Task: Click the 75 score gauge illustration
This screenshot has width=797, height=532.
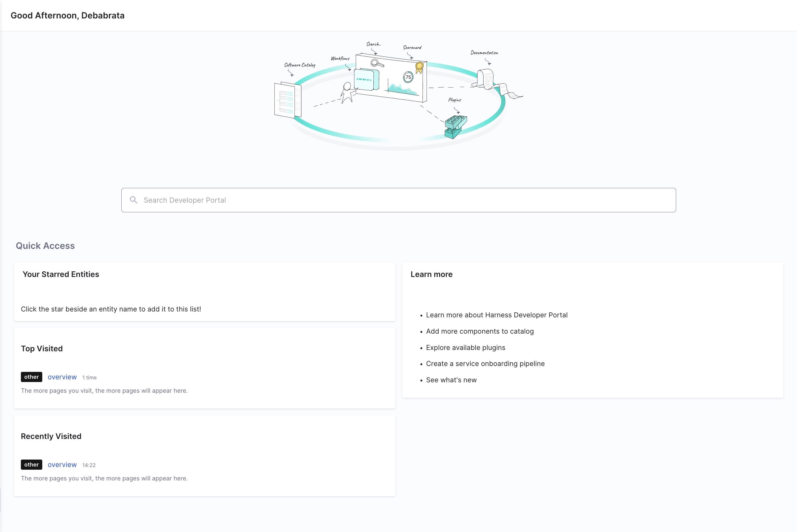Action: [408, 77]
